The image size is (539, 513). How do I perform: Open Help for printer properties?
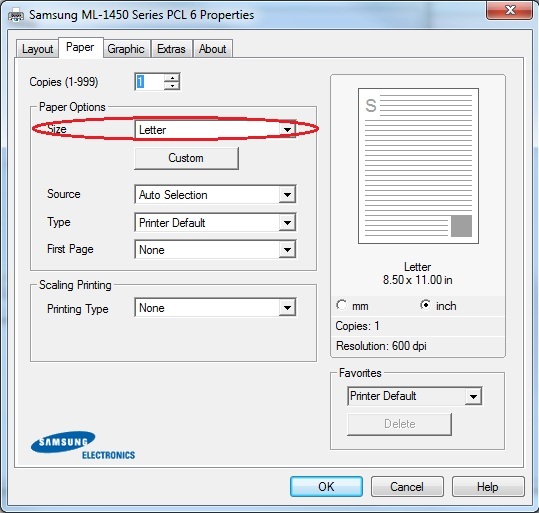click(488, 487)
